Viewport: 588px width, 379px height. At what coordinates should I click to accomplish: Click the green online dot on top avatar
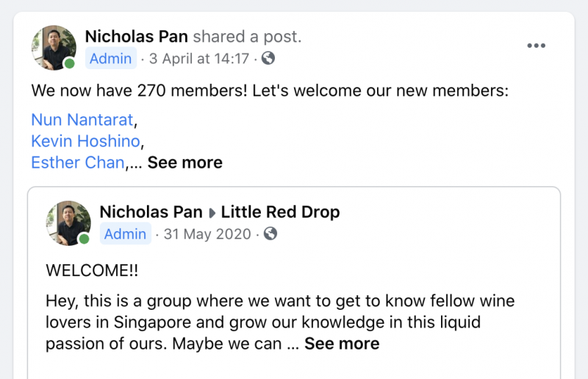[x=69, y=63]
